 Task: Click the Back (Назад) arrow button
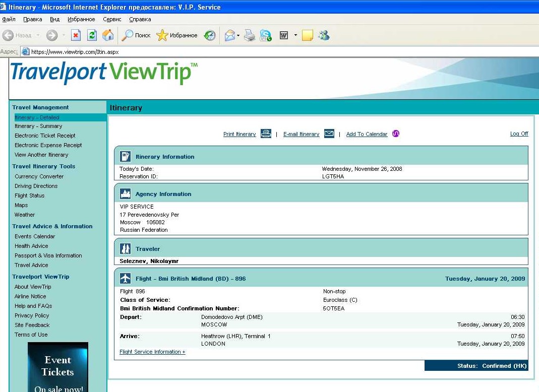[17, 35]
